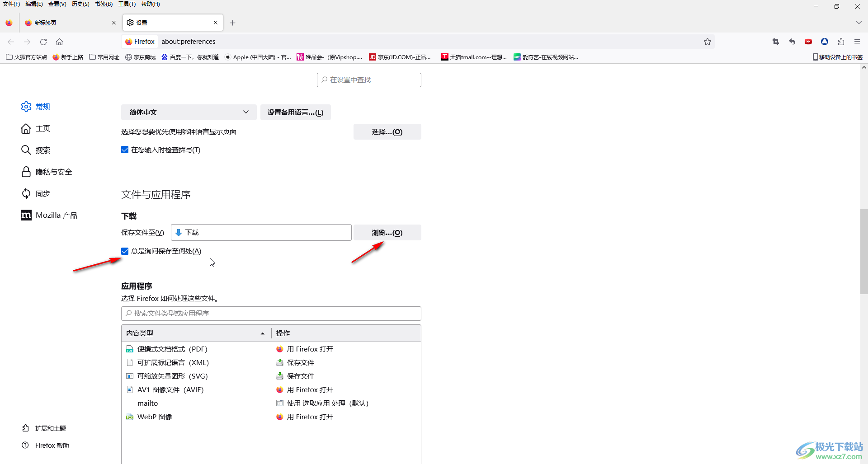
Task: Open the 百度一下 bookmark
Action: (190, 57)
